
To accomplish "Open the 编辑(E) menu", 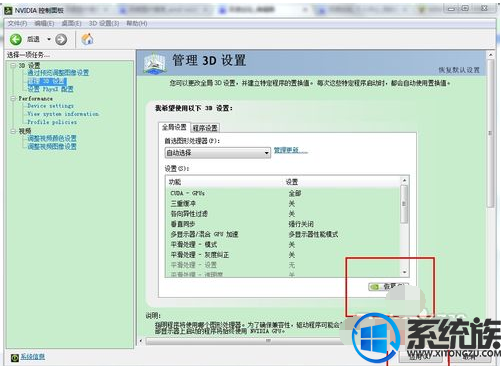I will (x=44, y=23).
